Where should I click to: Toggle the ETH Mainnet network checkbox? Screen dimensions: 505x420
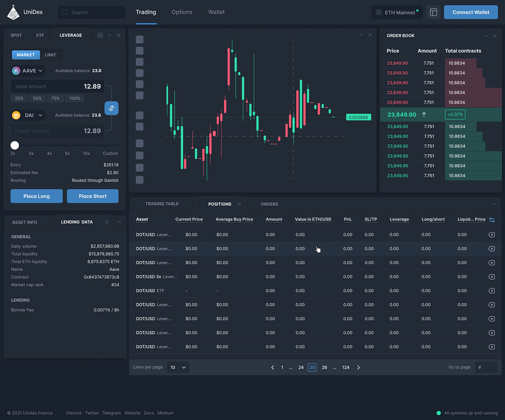pyautogui.click(x=379, y=13)
